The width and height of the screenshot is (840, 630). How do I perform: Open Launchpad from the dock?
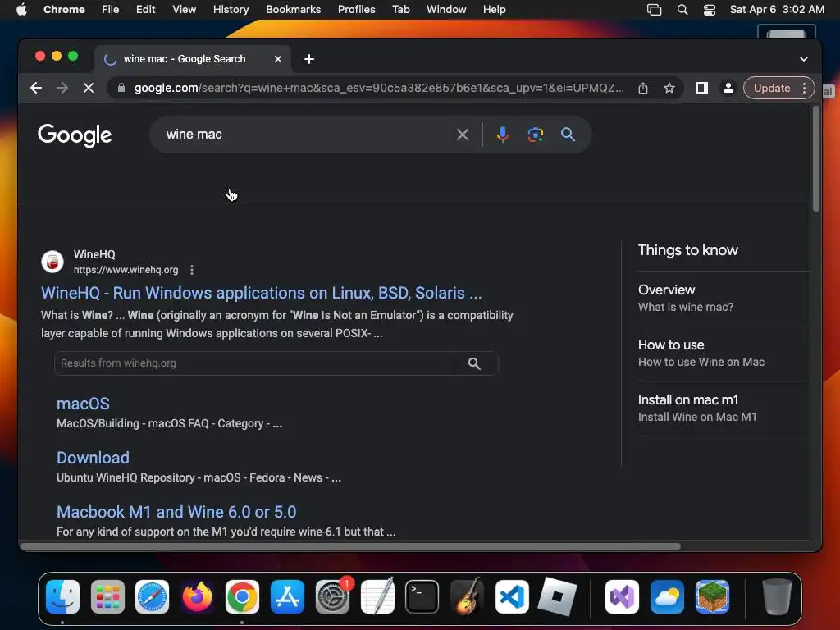pos(107,596)
